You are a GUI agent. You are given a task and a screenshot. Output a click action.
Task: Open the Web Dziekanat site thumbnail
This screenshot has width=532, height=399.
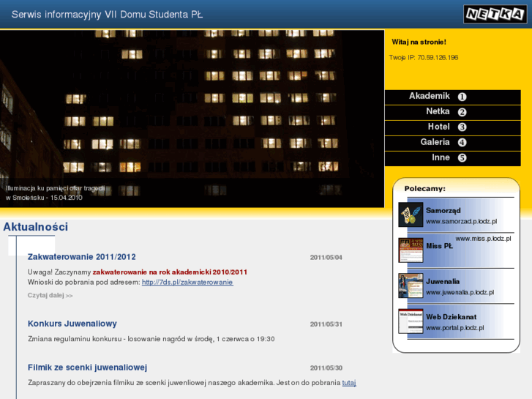tap(411, 321)
